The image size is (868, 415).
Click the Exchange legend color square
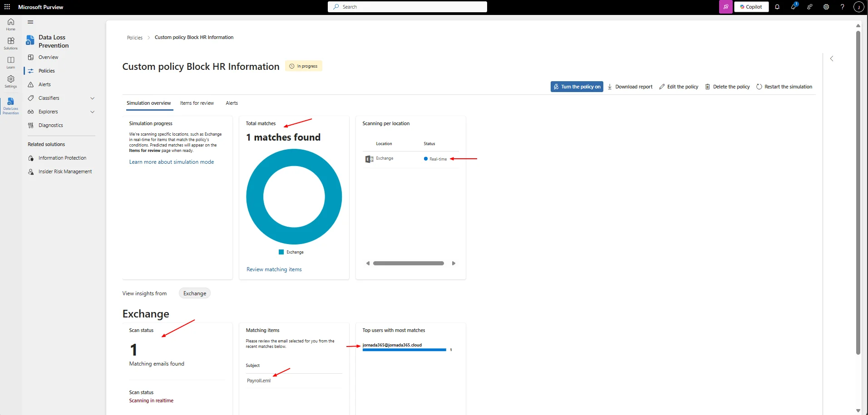pyautogui.click(x=281, y=252)
